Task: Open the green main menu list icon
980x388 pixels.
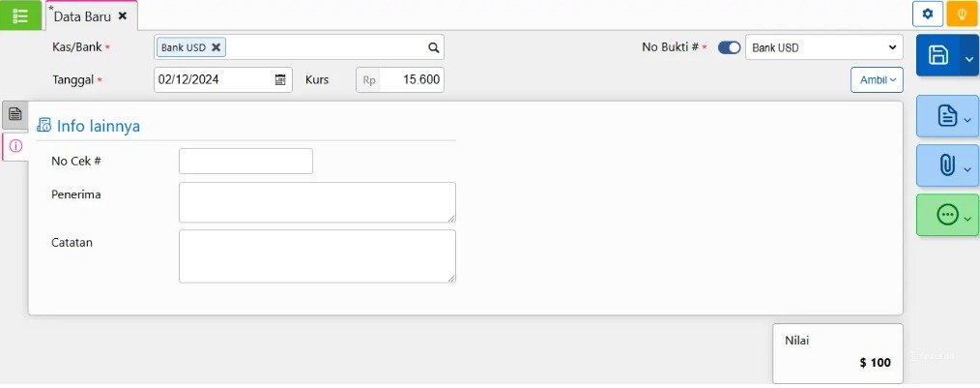Action: pos(20,15)
